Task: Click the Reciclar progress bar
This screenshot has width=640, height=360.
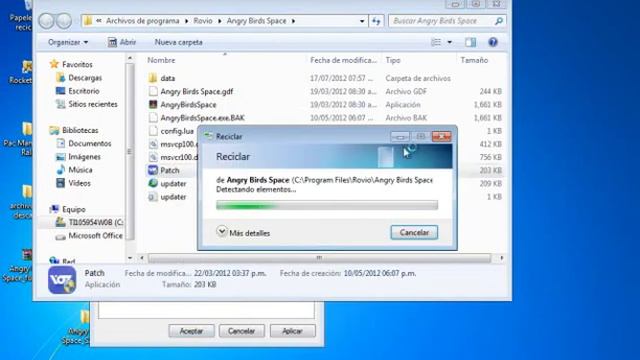Action: click(x=327, y=205)
